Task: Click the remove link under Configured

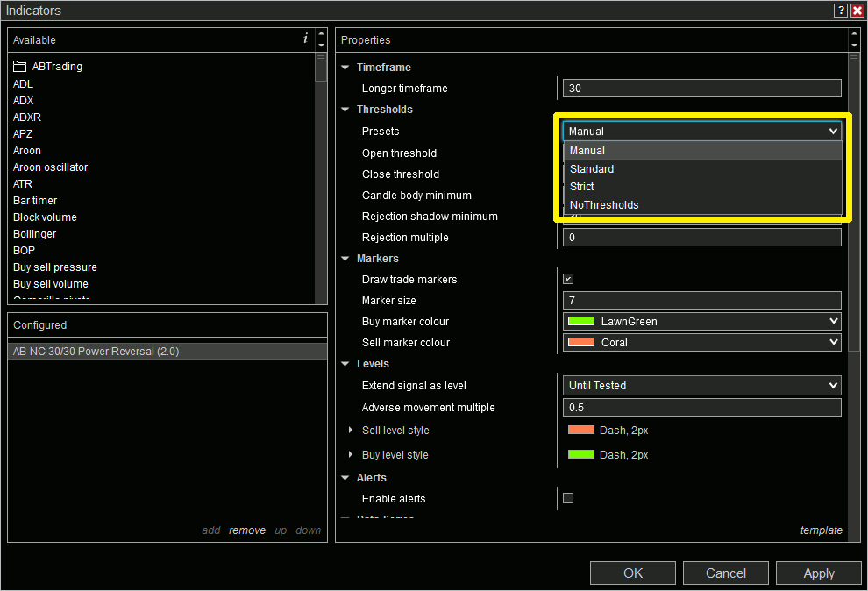Action: click(246, 530)
